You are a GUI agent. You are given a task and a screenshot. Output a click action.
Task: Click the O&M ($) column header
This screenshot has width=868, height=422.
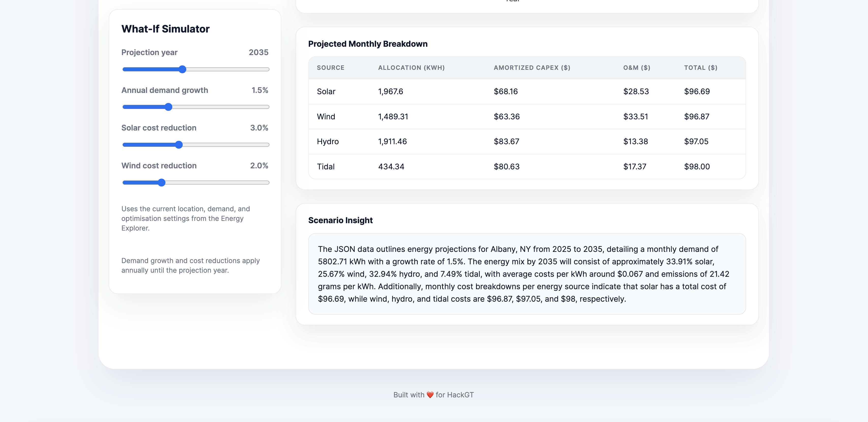tap(636, 68)
